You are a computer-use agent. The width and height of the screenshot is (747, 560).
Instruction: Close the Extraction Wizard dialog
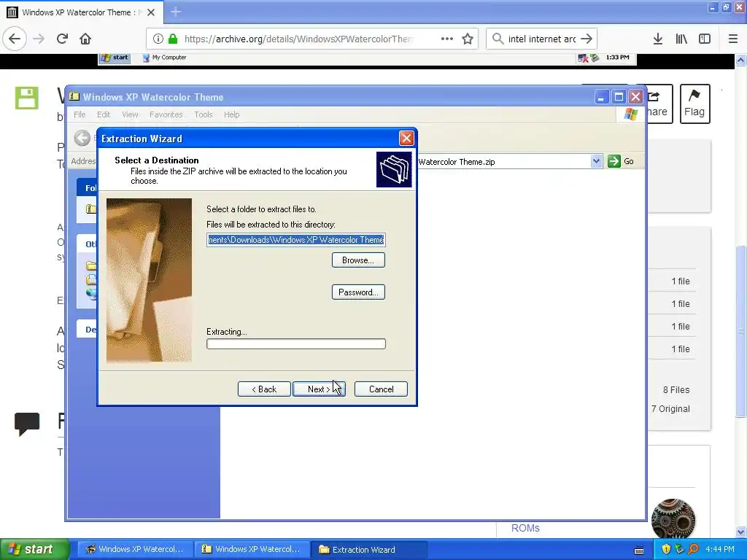[406, 138]
